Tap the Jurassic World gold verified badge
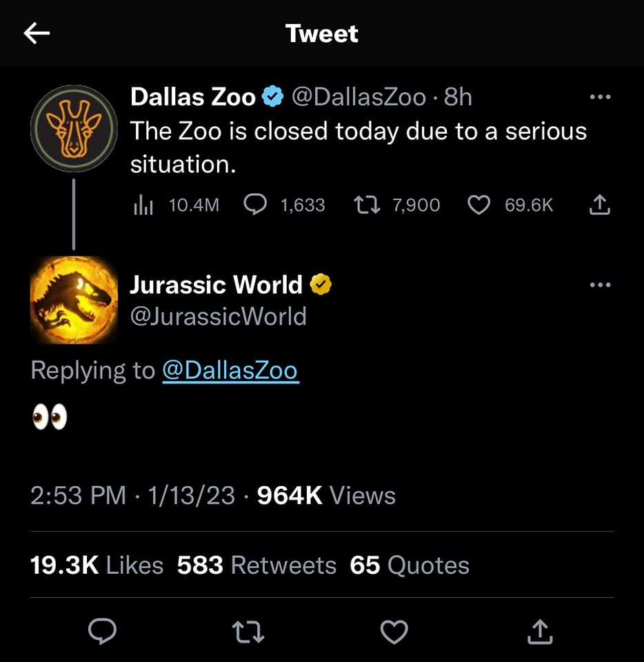This screenshot has height=662, width=644. [321, 284]
